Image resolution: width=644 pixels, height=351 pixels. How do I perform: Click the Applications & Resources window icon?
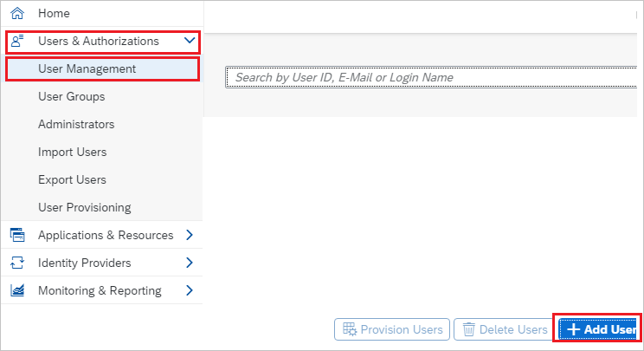[x=17, y=235]
